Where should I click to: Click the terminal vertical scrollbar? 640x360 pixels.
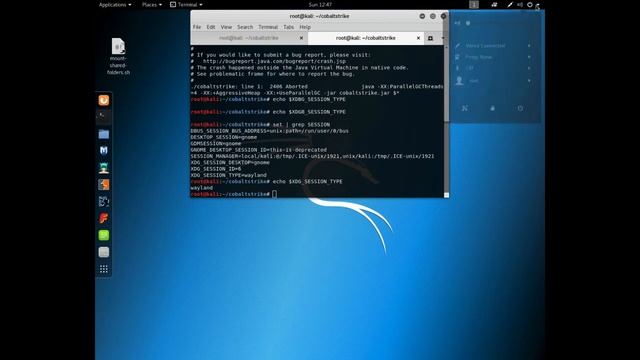pyautogui.click(x=446, y=84)
